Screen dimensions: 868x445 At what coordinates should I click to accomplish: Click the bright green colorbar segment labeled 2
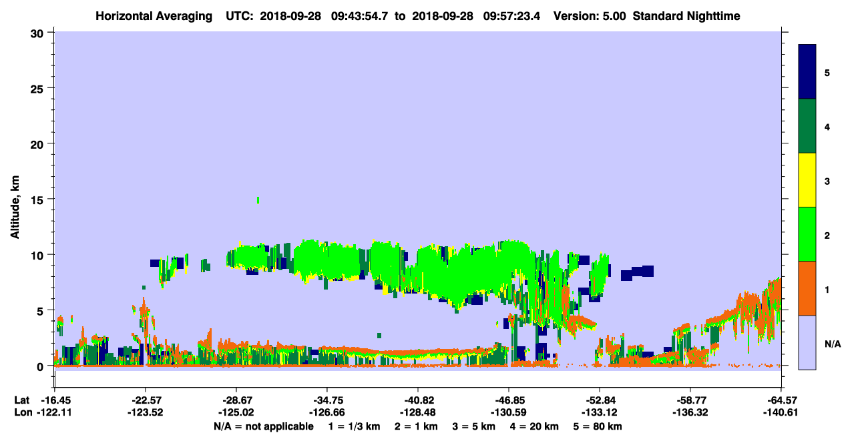tap(807, 234)
